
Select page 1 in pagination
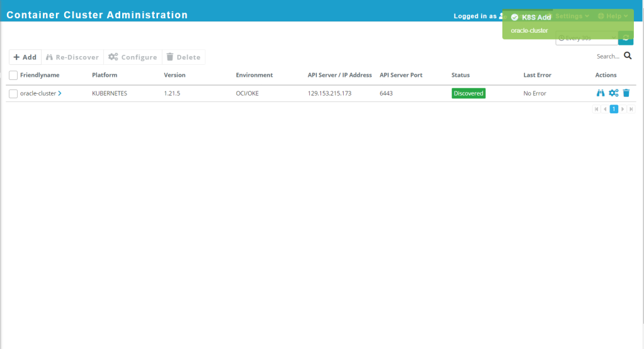tap(614, 109)
